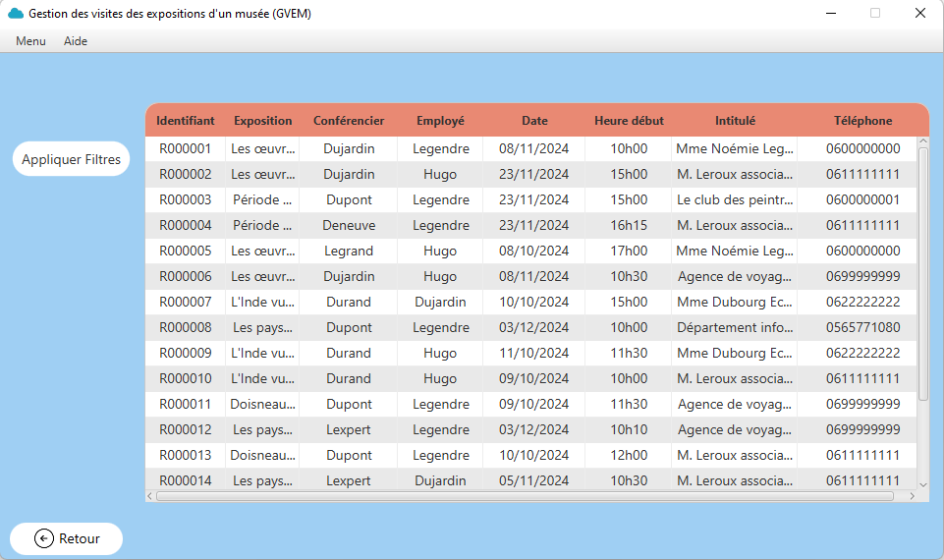Viewport: 944px width, 560px height.
Task: Click the Téléphone column header
Action: [x=862, y=121]
